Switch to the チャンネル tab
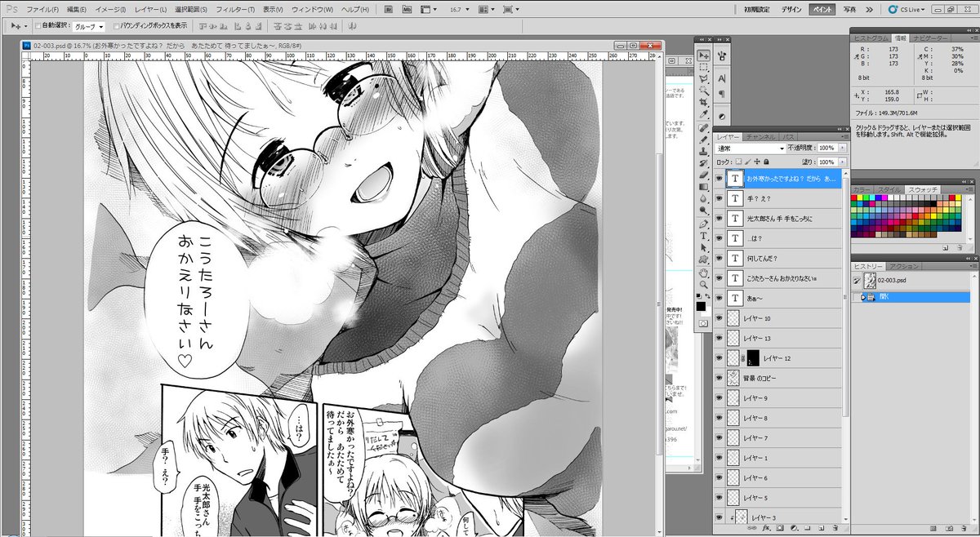 pyautogui.click(x=760, y=136)
